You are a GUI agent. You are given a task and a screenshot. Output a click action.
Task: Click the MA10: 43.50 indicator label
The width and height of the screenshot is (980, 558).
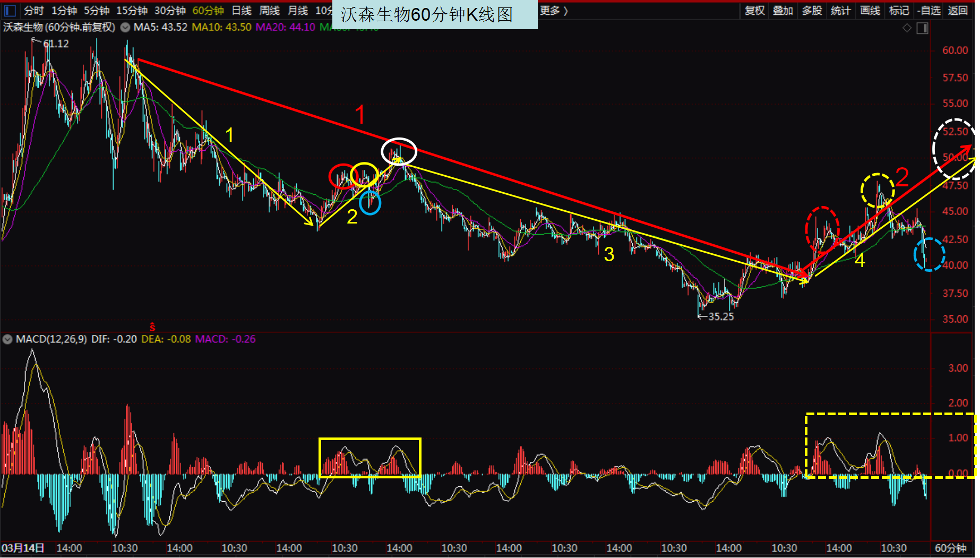pyautogui.click(x=221, y=27)
